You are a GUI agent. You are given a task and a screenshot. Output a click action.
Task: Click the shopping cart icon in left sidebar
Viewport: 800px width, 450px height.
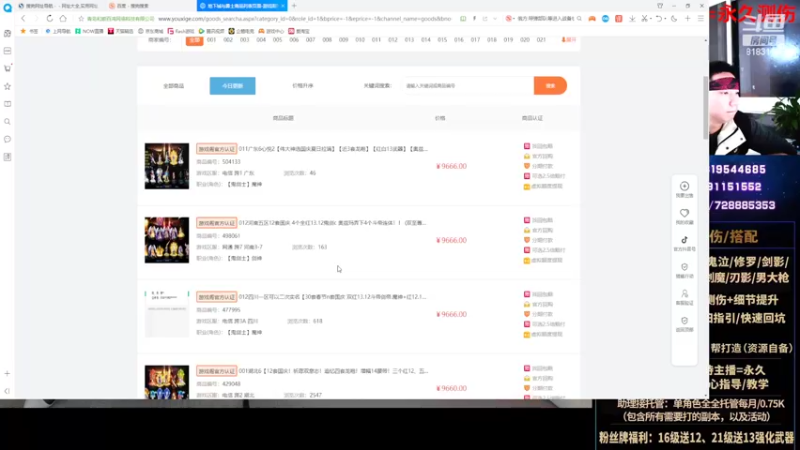(x=7, y=68)
